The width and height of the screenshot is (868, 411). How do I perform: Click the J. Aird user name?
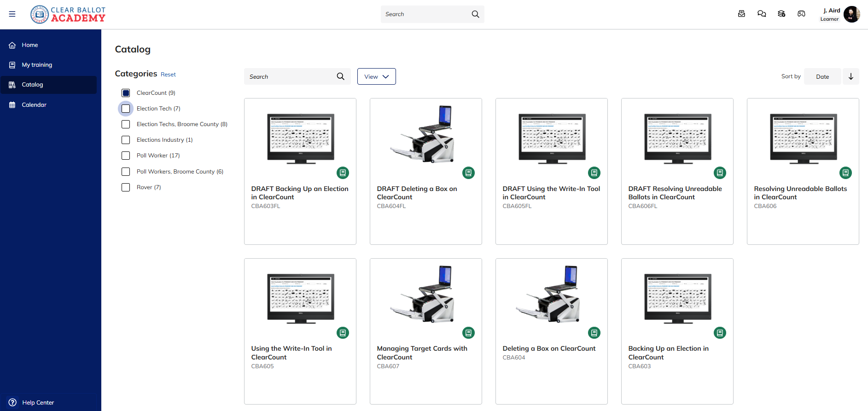pos(832,10)
